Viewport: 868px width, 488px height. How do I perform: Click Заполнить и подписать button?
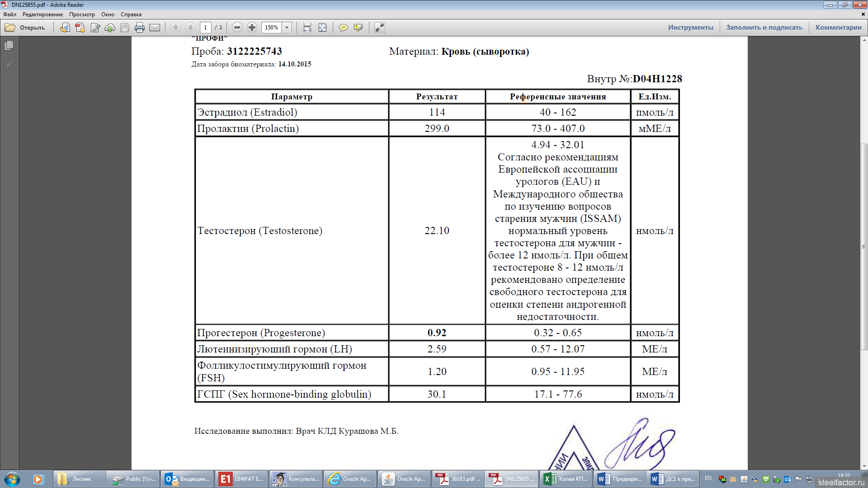[764, 28]
